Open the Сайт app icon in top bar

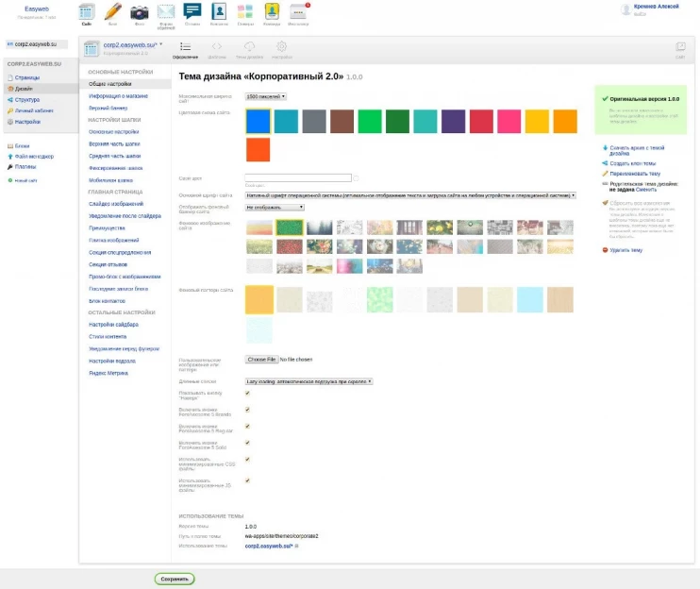[x=87, y=13]
